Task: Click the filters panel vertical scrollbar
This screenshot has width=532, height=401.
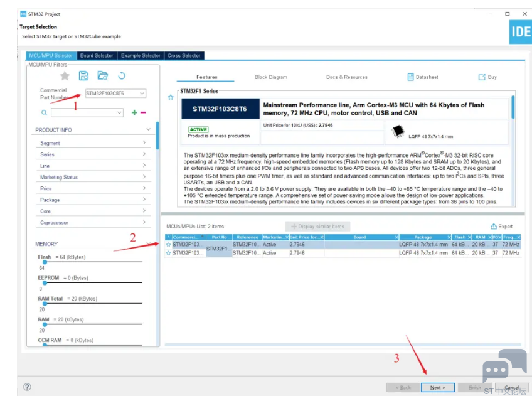Action: (157, 136)
